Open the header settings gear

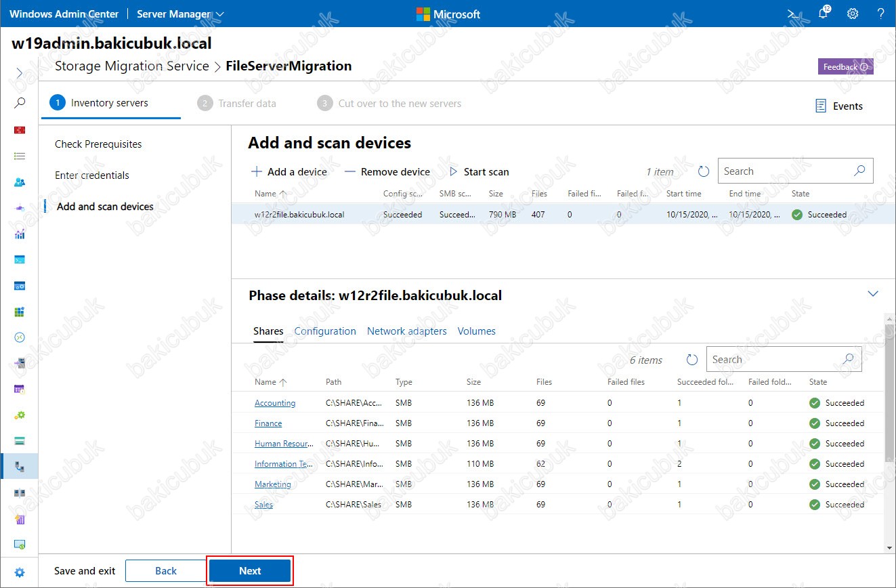click(853, 14)
